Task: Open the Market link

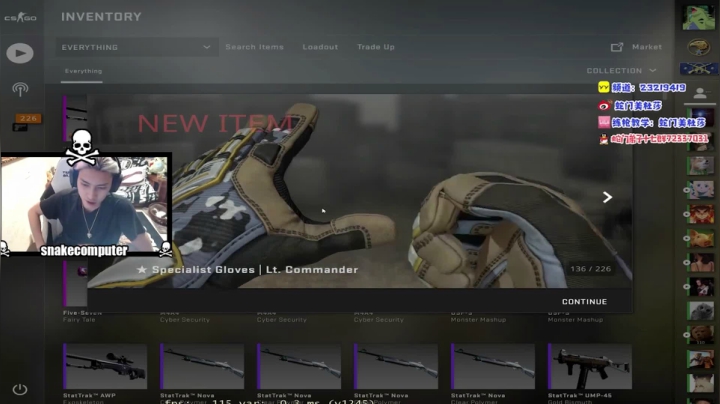Action: click(647, 47)
